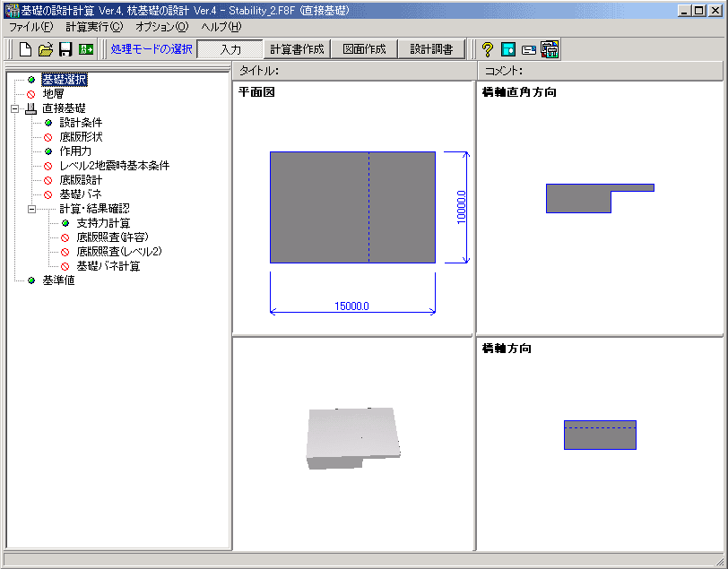Click the cyan window icon beside help
The image size is (728, 569).
click(508, 49)
